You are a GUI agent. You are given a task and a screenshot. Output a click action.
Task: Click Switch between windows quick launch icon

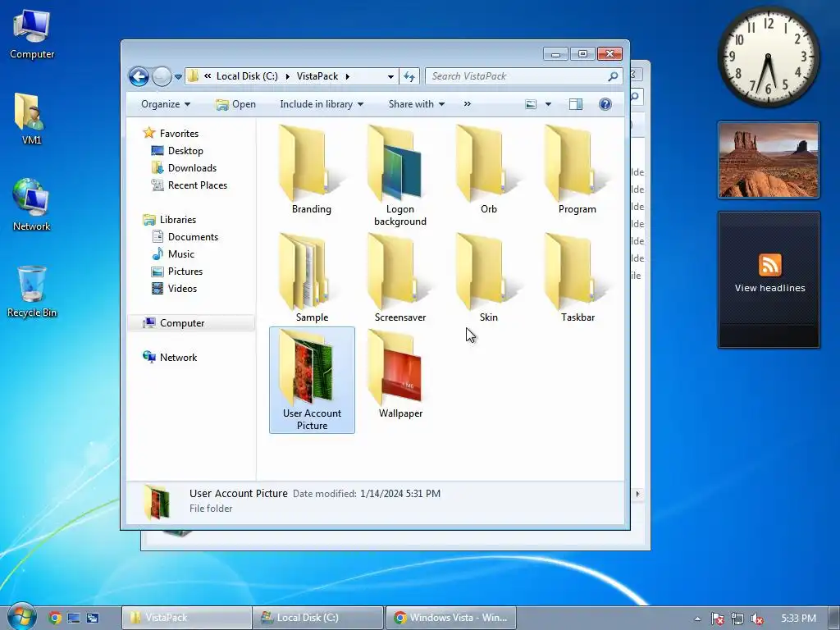[93, 618]
